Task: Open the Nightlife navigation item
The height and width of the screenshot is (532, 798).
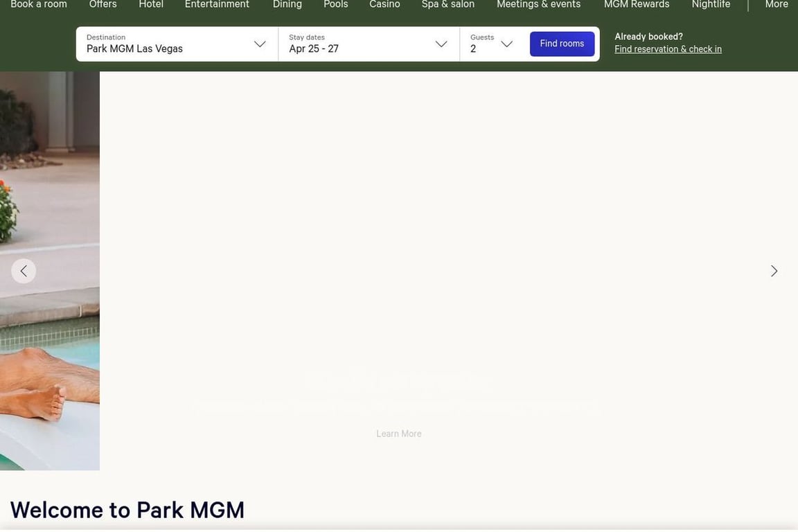Action: click(x=711, y=5)
